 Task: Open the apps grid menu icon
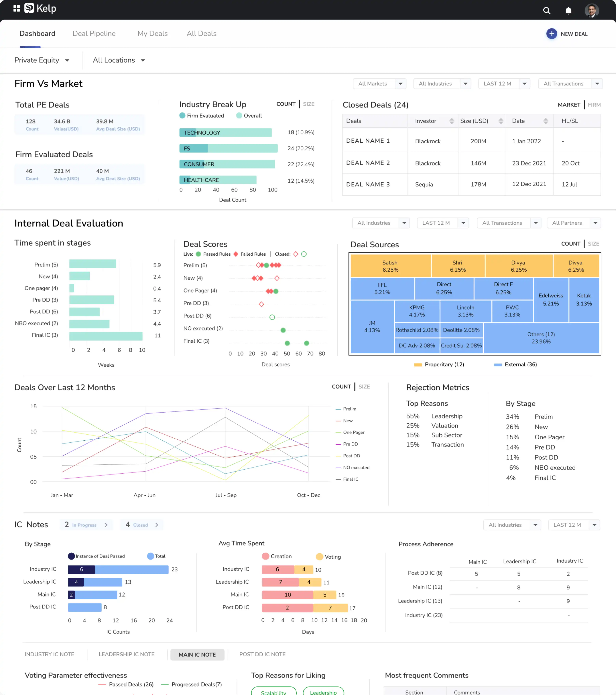pyautogui.click(x=16, y=8)
